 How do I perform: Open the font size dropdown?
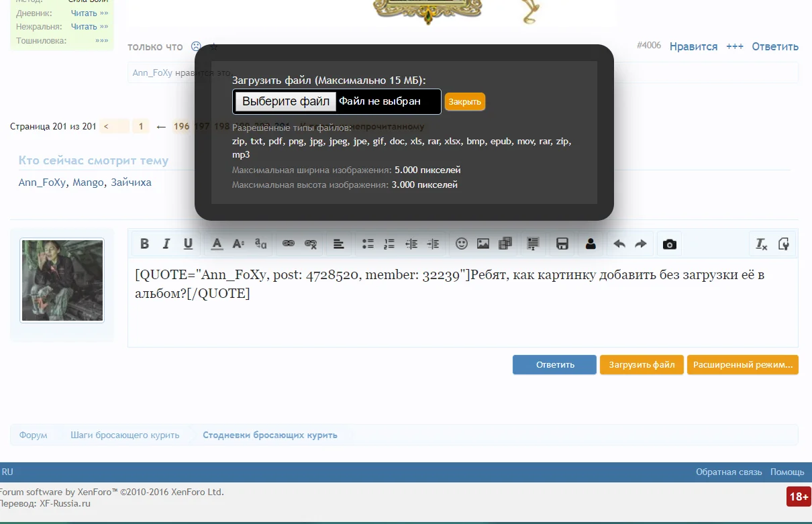(x=238, y=244)
